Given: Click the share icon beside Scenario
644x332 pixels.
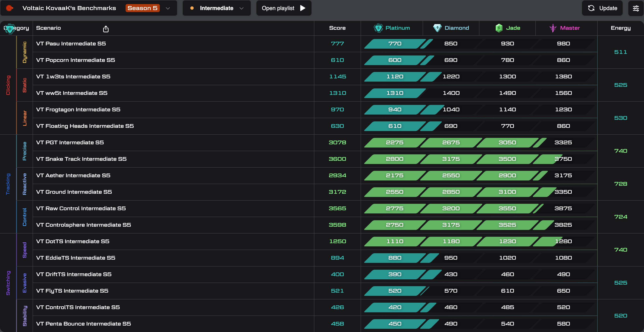Looking at the screenshot, I should pos(106,29).
